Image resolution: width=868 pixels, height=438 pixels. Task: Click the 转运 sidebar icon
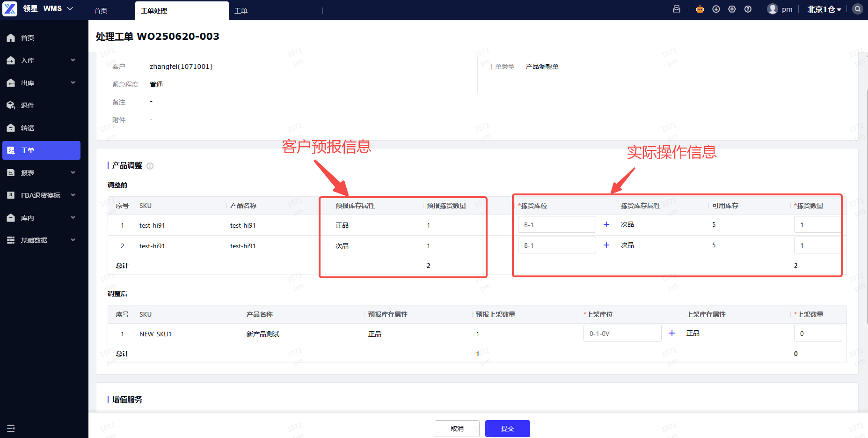pos(11,128)
